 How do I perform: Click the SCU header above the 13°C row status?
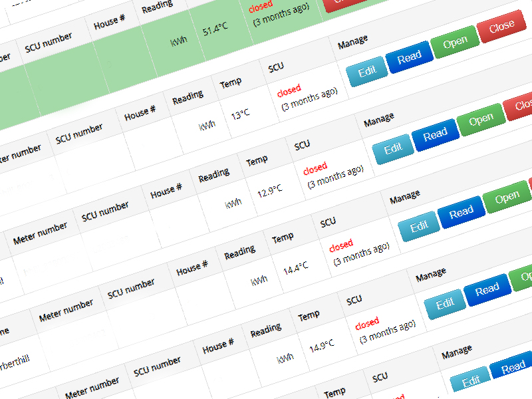point(276,67)
